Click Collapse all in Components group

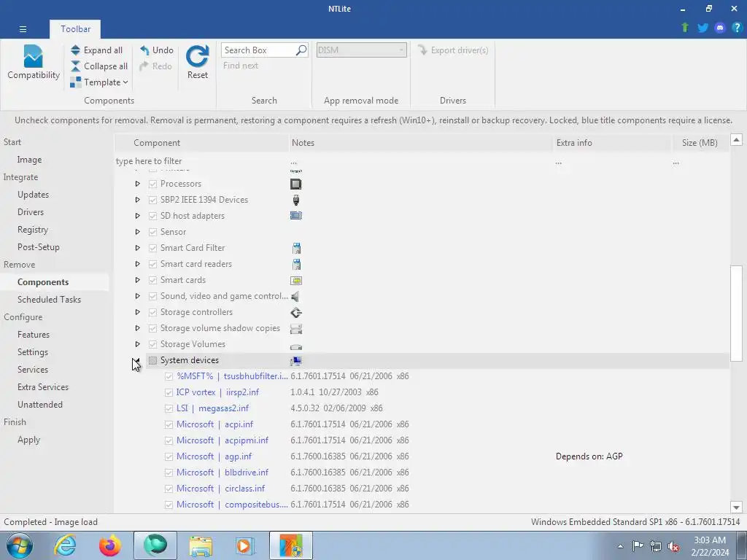99,66
